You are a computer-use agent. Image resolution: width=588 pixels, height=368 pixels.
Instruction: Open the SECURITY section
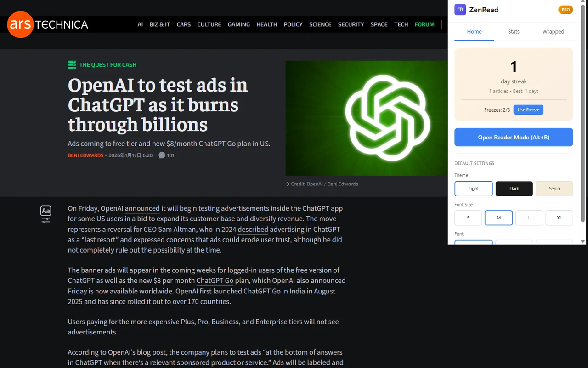(x=351, y=24)
